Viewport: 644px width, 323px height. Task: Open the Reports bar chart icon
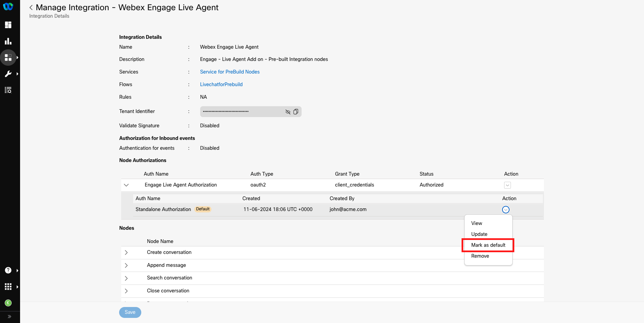8,41
